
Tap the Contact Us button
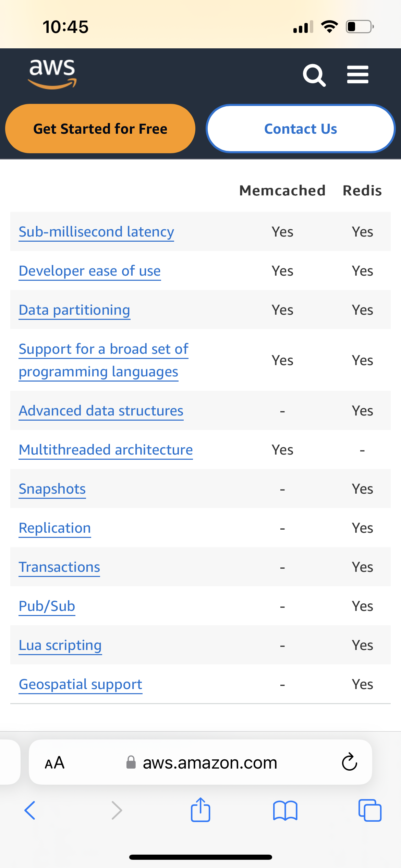[x=301, y=129]
